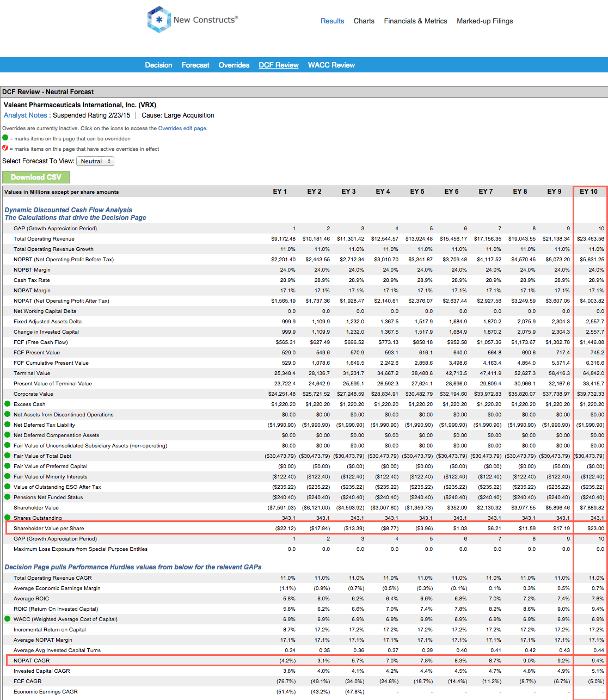
Task: Click the EY 10 column header
Action: click(x=588, y=192)
